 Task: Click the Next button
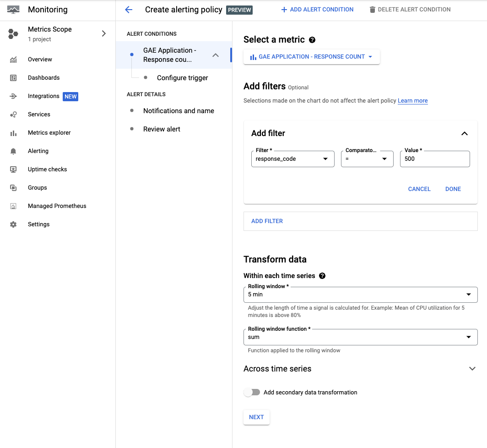coord(256,417)
